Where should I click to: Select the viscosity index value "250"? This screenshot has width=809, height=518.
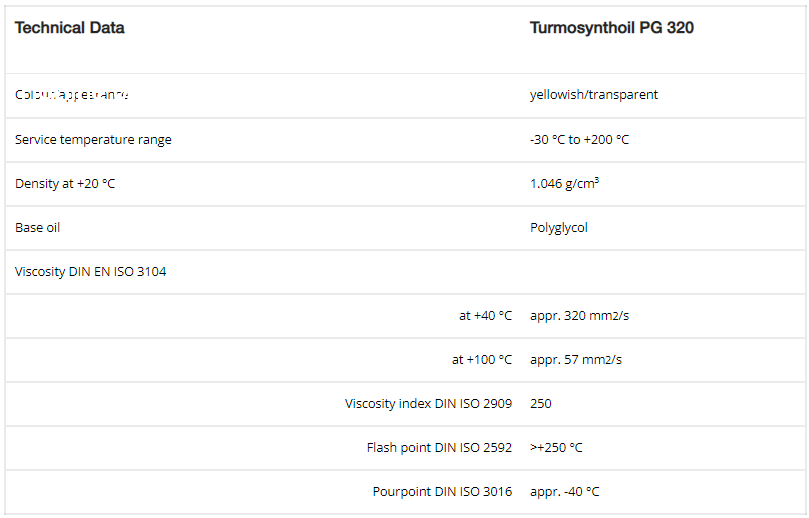coord(541,403)
